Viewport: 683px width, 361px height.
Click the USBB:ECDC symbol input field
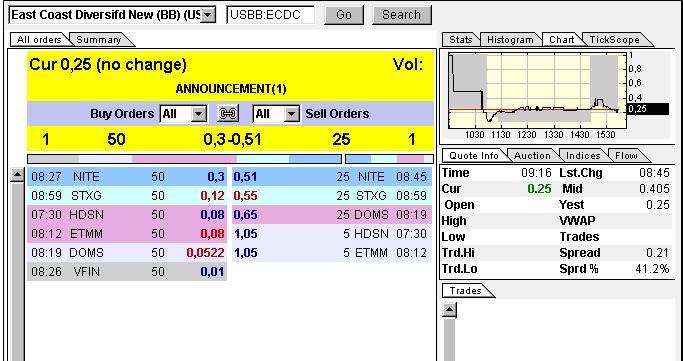[270, 15]
